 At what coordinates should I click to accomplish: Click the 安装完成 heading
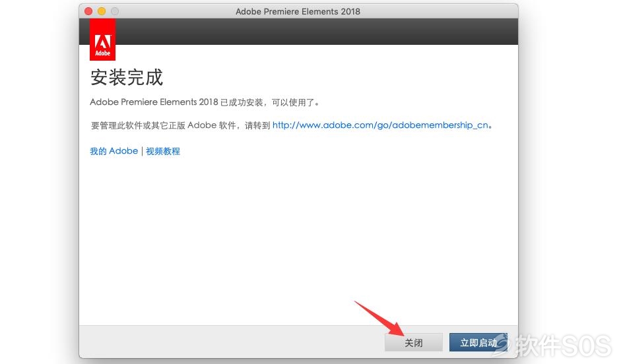point(127,77)
